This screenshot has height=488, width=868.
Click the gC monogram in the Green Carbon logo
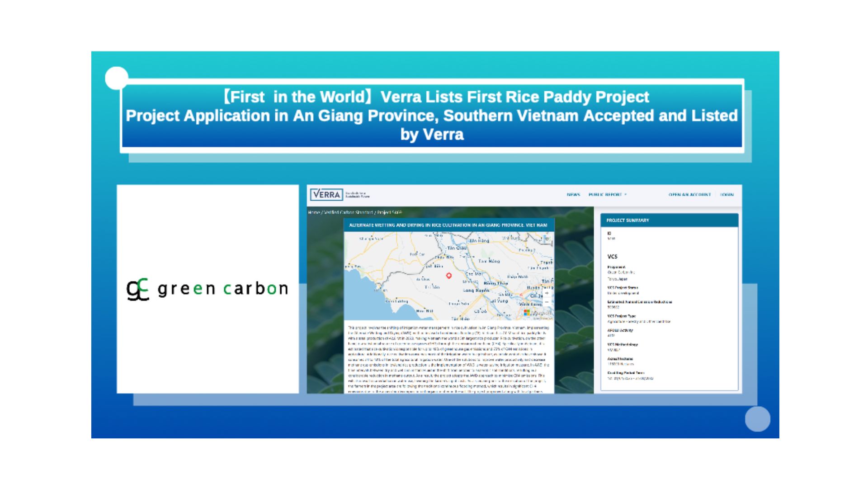click(137, 288)
